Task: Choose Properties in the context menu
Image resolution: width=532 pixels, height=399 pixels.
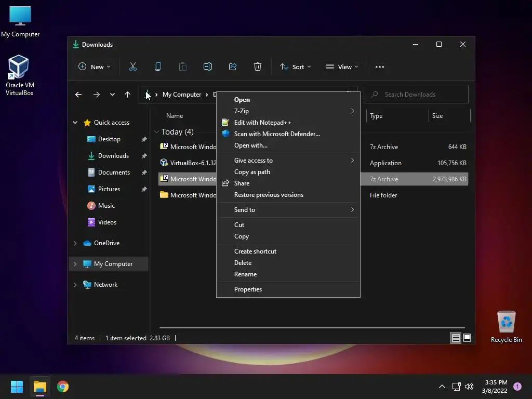Action: pyautogui.click(x=288, y=289)
